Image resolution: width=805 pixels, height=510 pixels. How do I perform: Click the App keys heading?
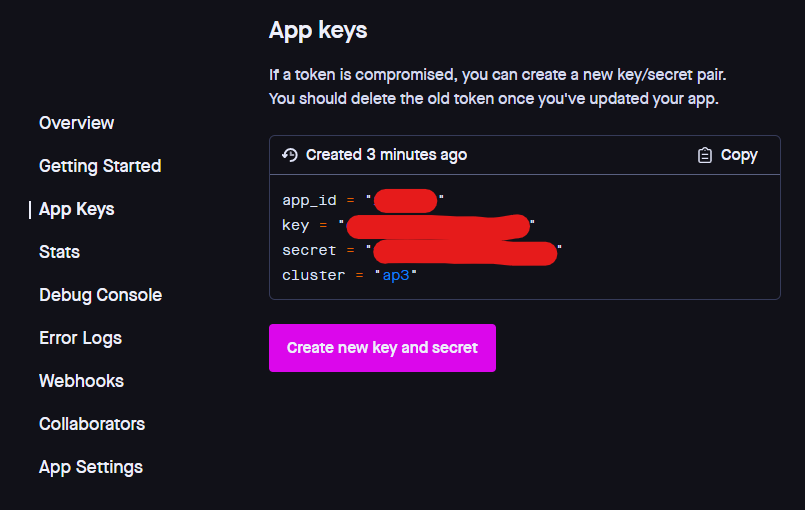[318, 31]
